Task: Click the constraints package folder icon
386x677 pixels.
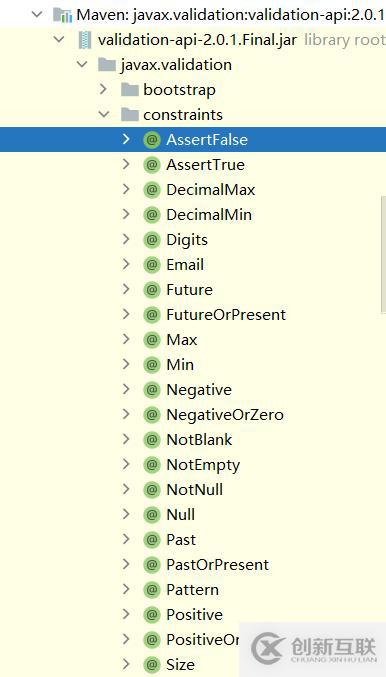Action: [130, 115]
